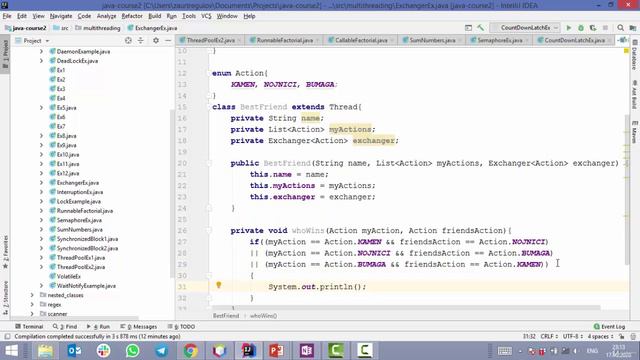Click the 31:32 cursor position status
The height and width of the screenshot is (360, 640).
529,336
